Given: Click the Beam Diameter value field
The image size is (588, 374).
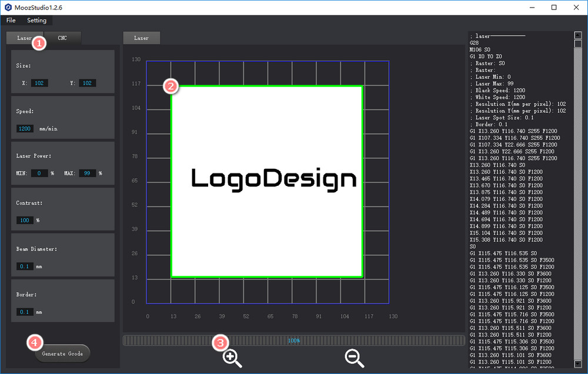Looking at the screenshot, I should click(24, 266).
